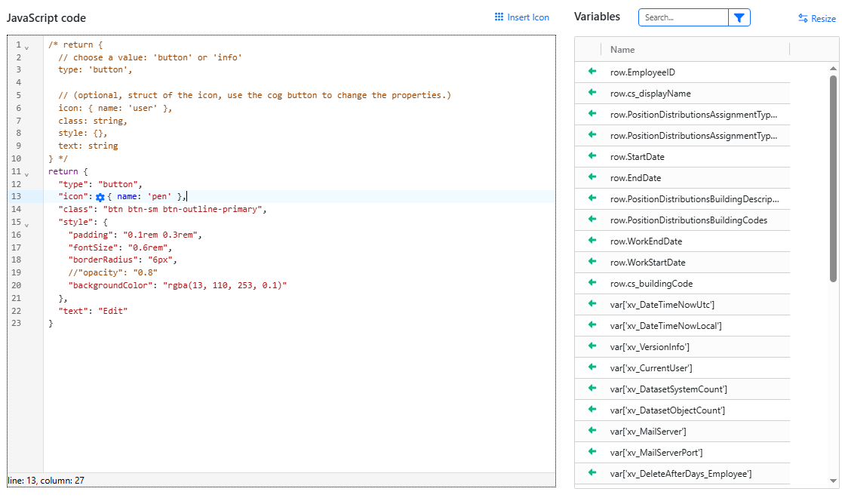Click the scrollbar down arrow in Variables

click(833, 481)
